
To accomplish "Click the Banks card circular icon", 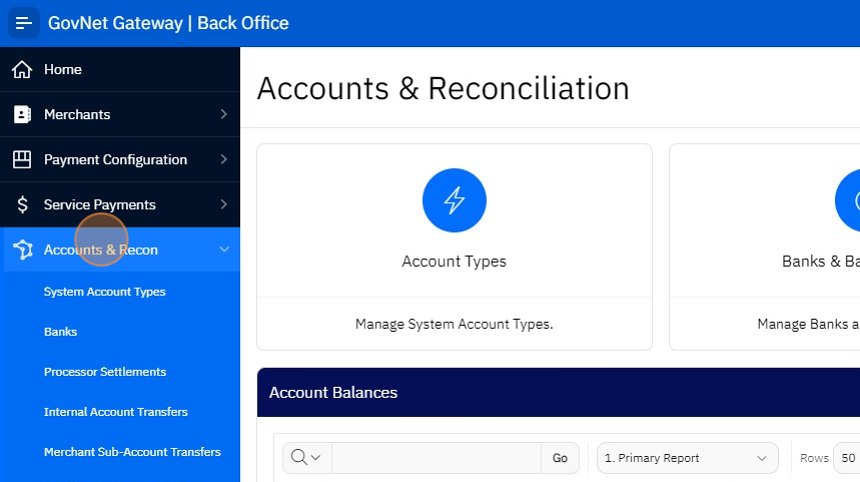I will pyautogui.click(x=850, y=201).
